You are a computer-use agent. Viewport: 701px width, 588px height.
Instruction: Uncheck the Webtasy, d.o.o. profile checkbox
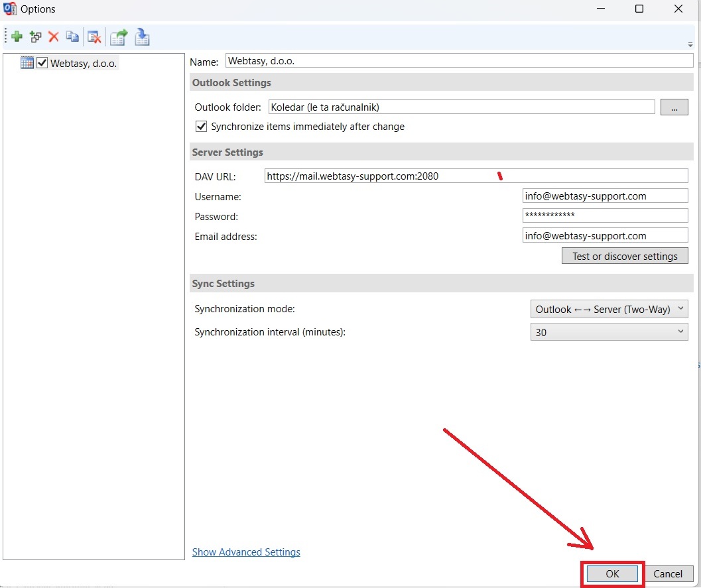[x=42, y=63]
